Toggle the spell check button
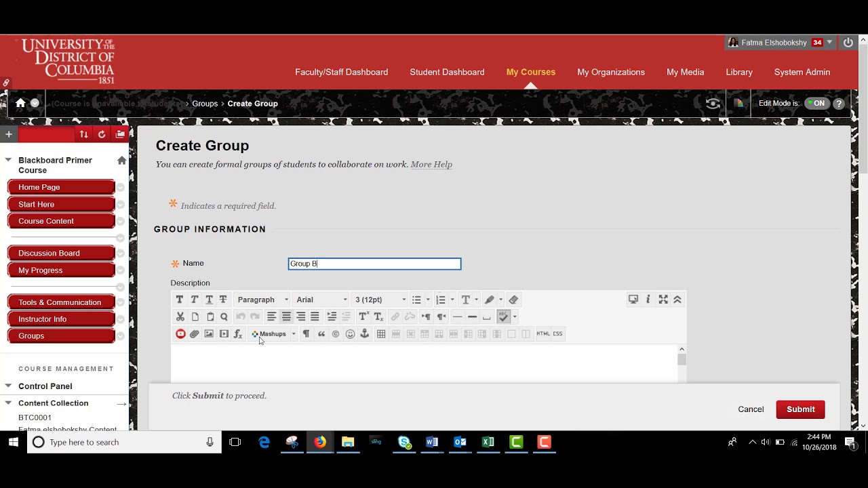Screen dimensions: 868x488 (x=503, y=317)
